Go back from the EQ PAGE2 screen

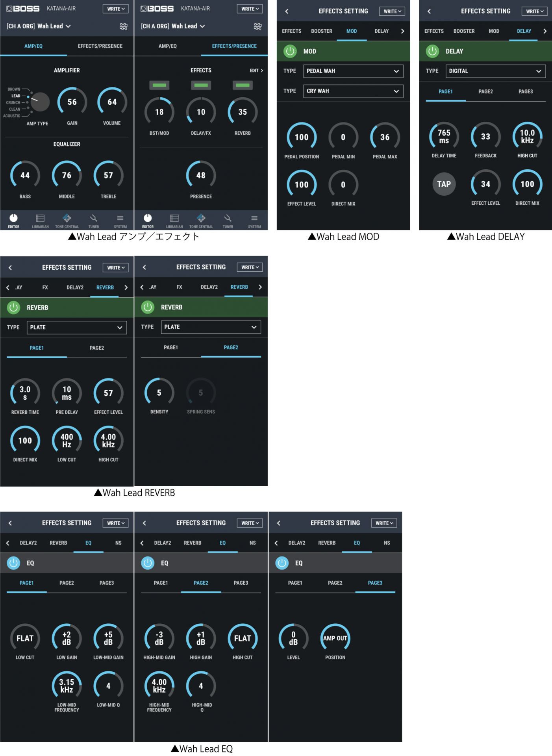tap(144, 523)
